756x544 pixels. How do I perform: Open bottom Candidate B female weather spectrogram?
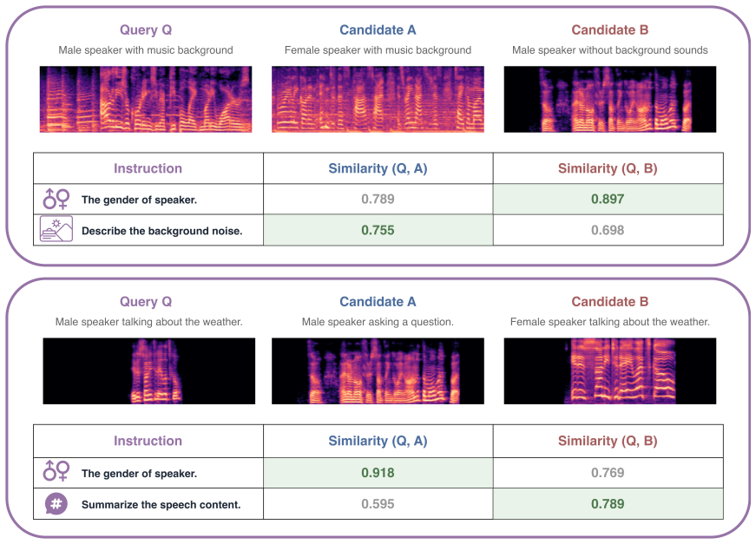click(x=610, y=371)
